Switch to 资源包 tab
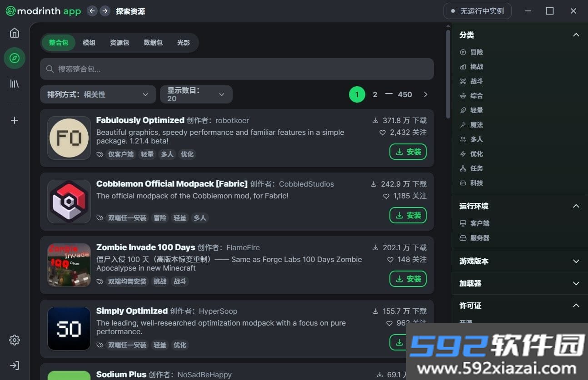The height and width of the screenshot is (380, 588). coord(120,43)
